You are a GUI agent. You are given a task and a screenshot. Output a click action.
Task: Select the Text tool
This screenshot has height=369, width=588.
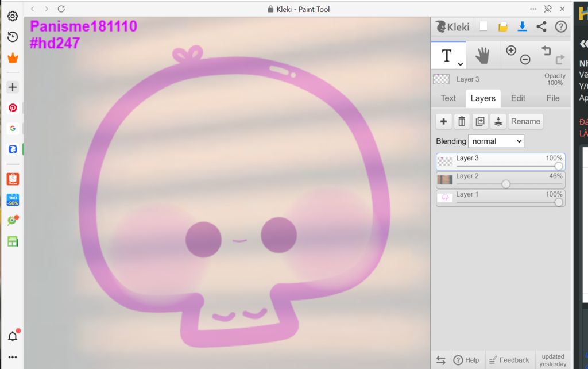(x=447, y=56)
